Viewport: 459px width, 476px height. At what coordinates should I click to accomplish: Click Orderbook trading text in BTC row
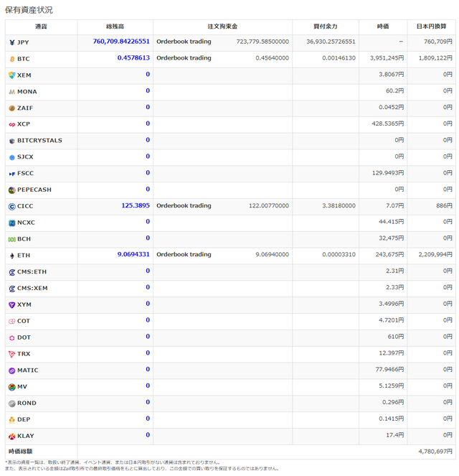pos(184,58)
